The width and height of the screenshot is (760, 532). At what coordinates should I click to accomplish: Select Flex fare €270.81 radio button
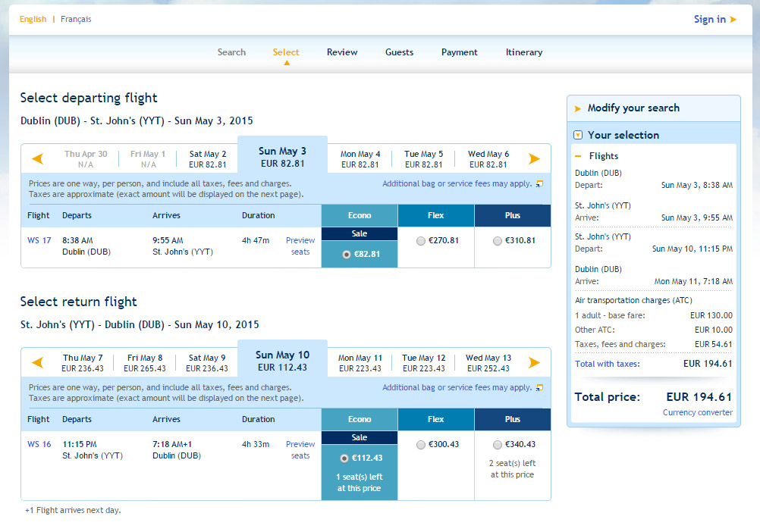pos(421,241)
